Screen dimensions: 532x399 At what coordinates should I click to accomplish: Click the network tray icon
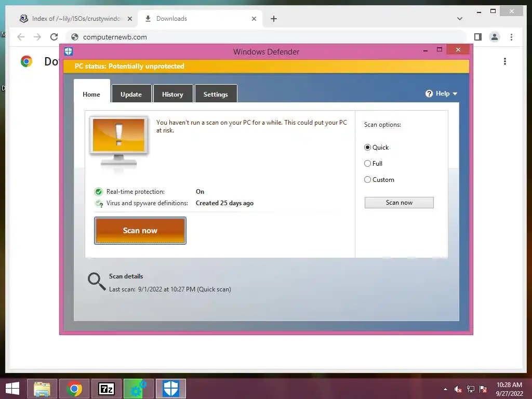[x=471, y=389]
